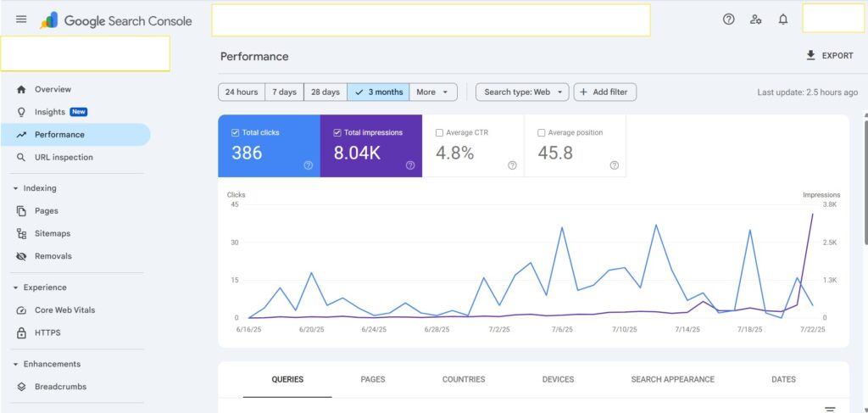Uncheck the Total clicks checkbox

click(x=236, y=133)
